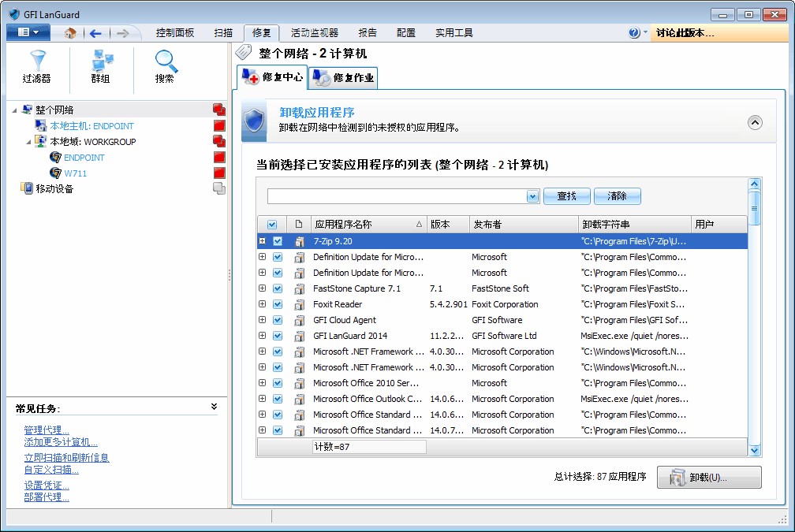Click the 查找 button

567,196
